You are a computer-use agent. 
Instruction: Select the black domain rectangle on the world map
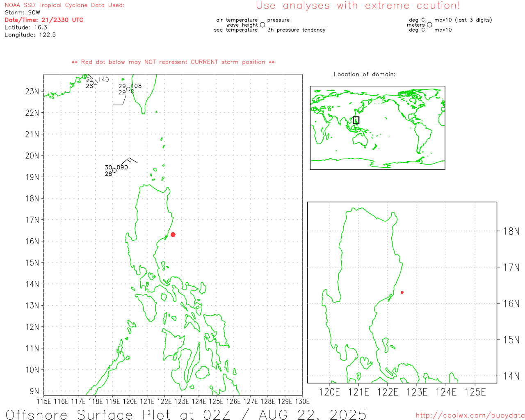(x=356, y=120)
